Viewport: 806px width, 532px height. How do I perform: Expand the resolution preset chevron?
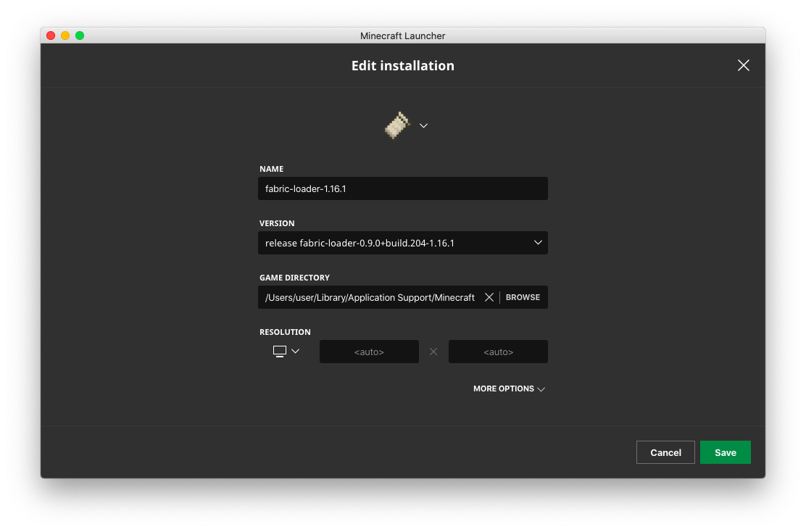pos(295,352)
